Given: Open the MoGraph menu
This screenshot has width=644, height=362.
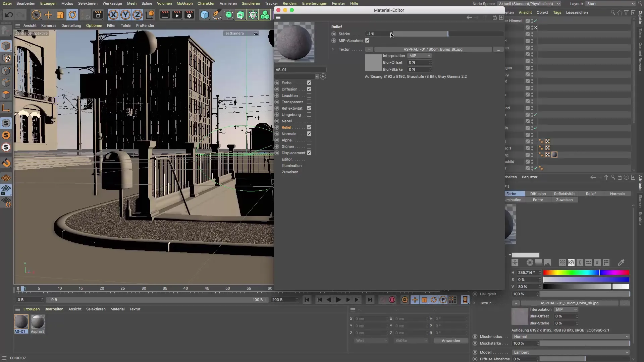Looking at the screenshot, I should pyautogui.click(x=184, y=3).
